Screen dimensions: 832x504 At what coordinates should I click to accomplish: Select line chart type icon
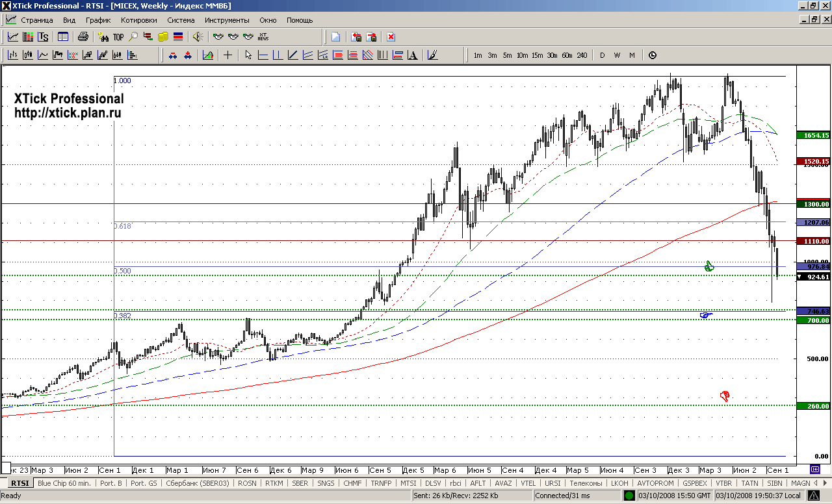coord(43,55)
